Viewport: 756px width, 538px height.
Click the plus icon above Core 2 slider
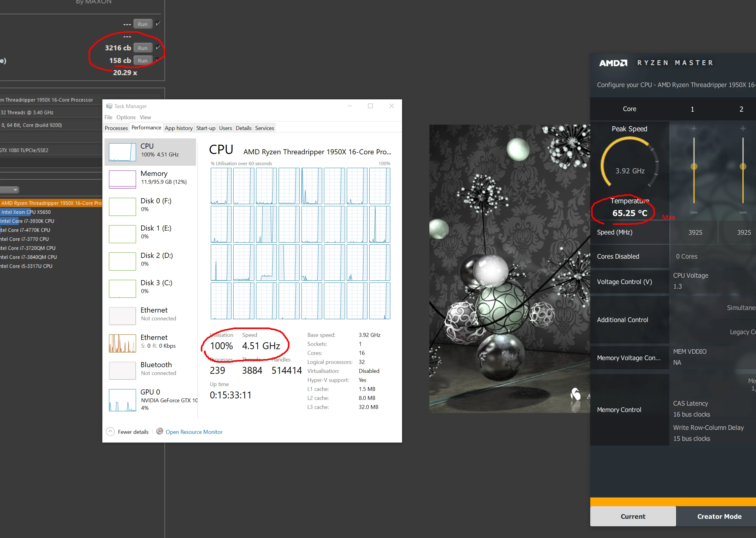coord(743,128)
